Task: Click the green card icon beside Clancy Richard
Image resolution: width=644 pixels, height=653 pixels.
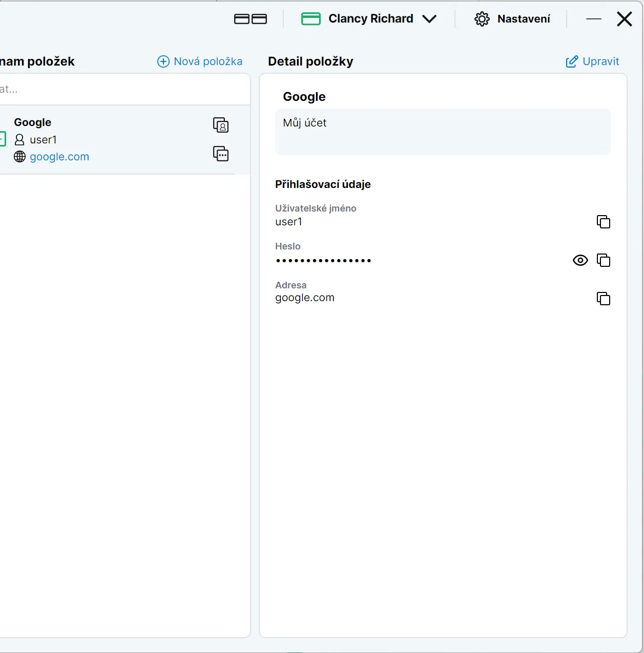Action: coord(310,19)
